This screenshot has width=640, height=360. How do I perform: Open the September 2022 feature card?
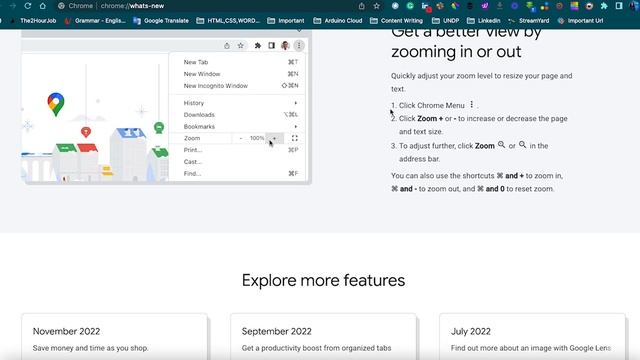pos(323,337)
